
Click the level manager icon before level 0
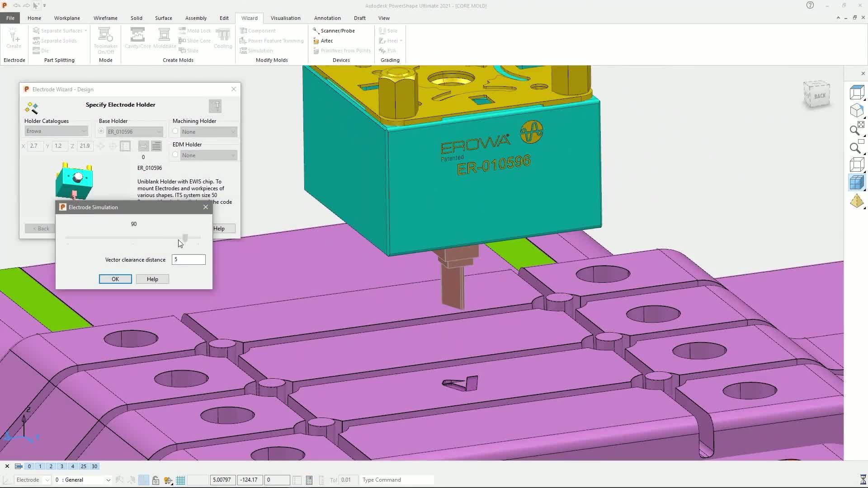[19, 466]
